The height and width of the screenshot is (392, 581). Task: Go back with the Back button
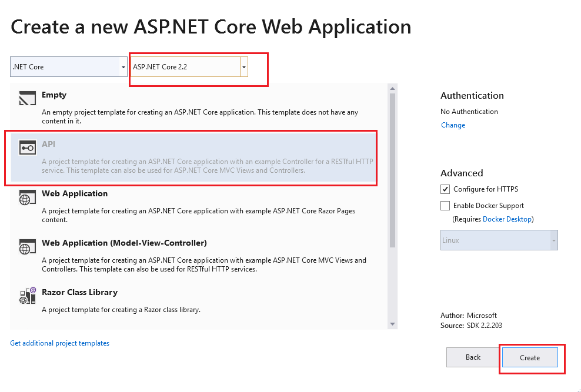[473, 357]
